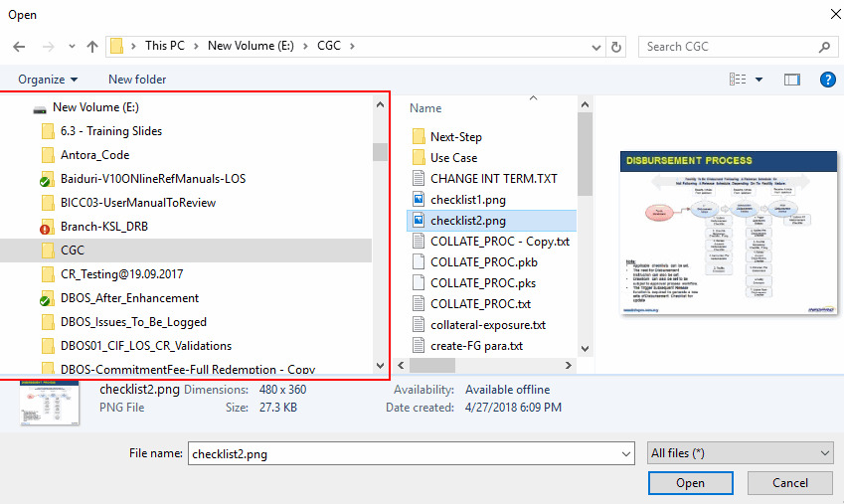Screen dimensions: 844x504
Task: Select checklist2.png in file list
Action: coord(491,221)
